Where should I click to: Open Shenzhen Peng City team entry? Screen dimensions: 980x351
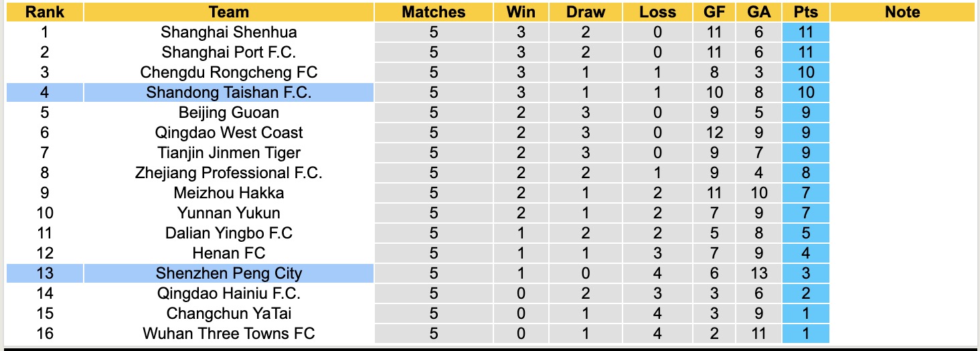pos(228,273)
